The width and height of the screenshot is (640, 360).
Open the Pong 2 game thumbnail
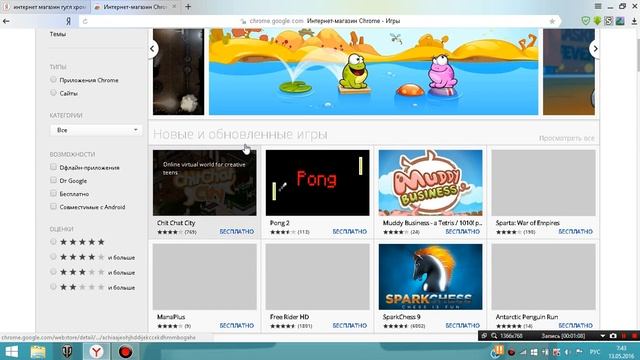318,182
